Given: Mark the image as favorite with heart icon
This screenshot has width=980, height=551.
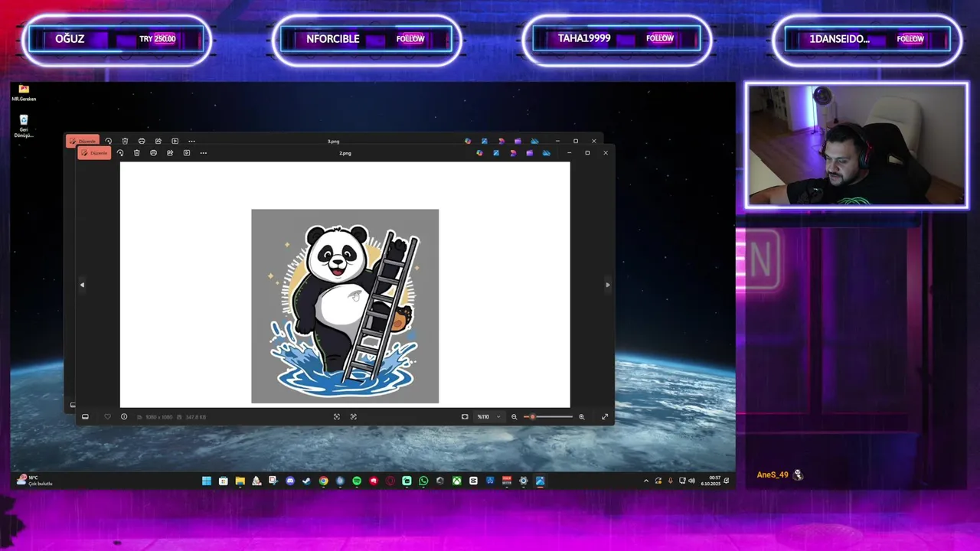Looking at the screenshot, I should click(107, 417).
